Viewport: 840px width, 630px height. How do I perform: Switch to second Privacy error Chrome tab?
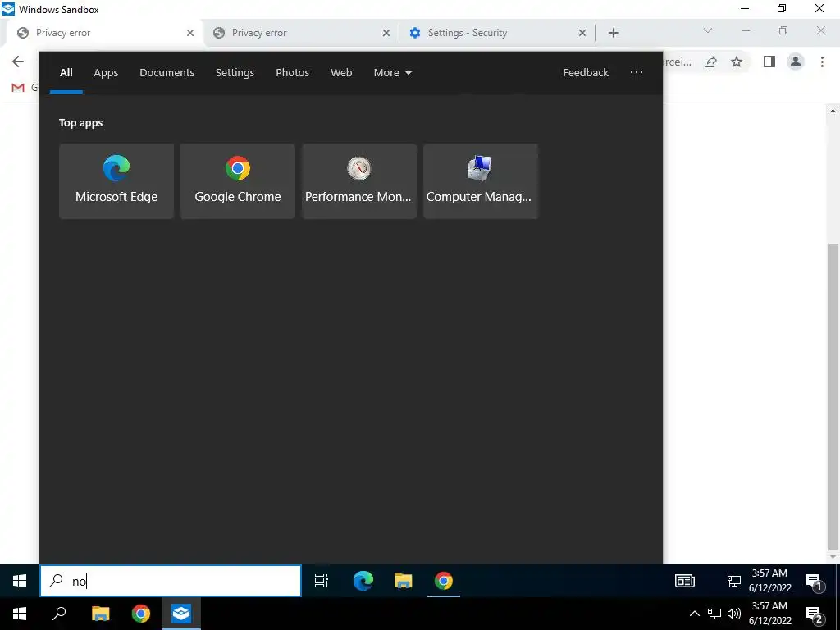(x=301, y=33)
